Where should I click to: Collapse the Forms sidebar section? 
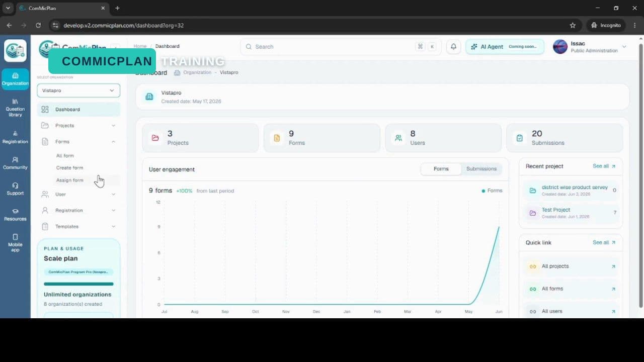point(78,142)
